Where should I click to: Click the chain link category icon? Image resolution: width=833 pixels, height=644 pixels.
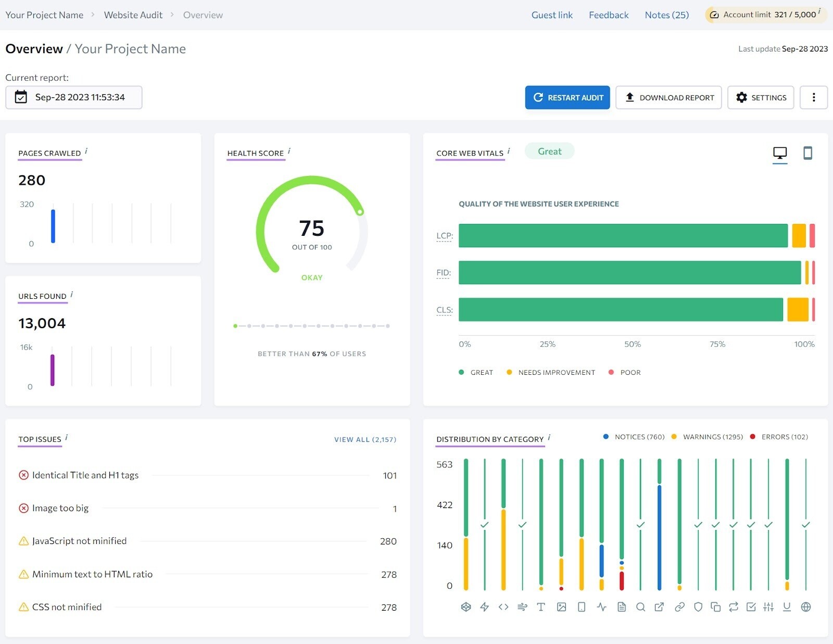[x=679, y=607]
